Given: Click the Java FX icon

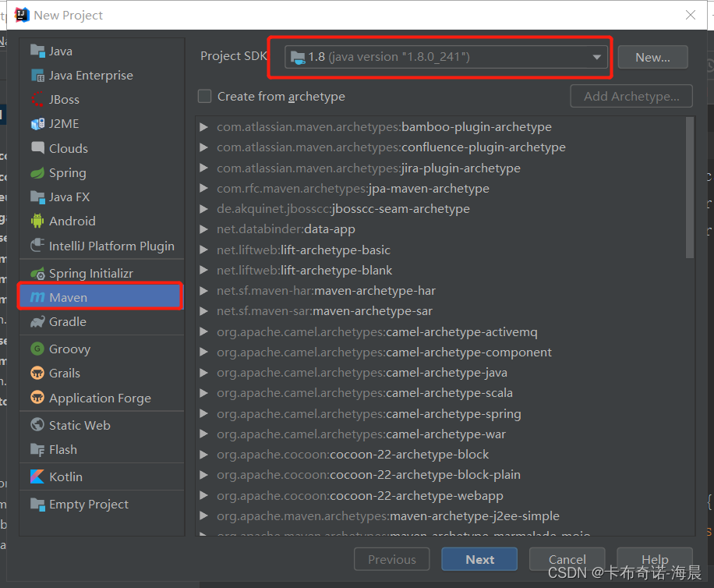Looking at the screenshot, I should (x=37, y=197).
